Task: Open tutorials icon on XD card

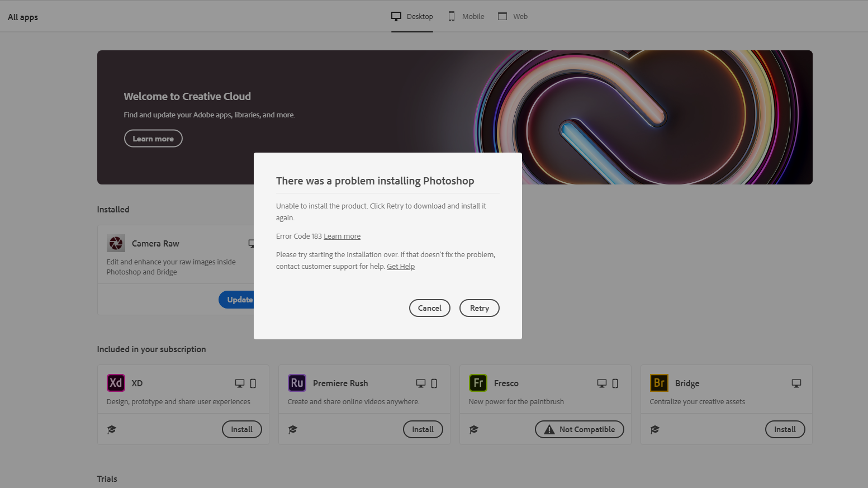Action: tap(112, 429)
